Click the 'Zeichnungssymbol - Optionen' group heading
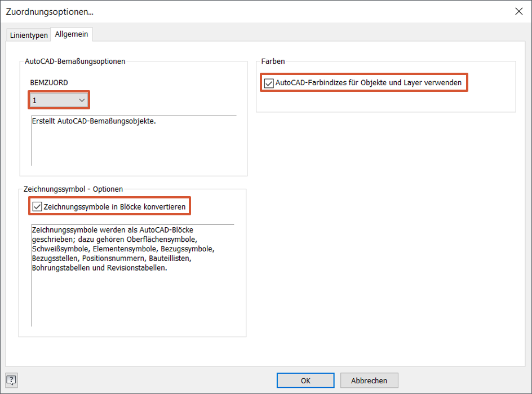Screen dimensions: 532x394 pos(73,189)
